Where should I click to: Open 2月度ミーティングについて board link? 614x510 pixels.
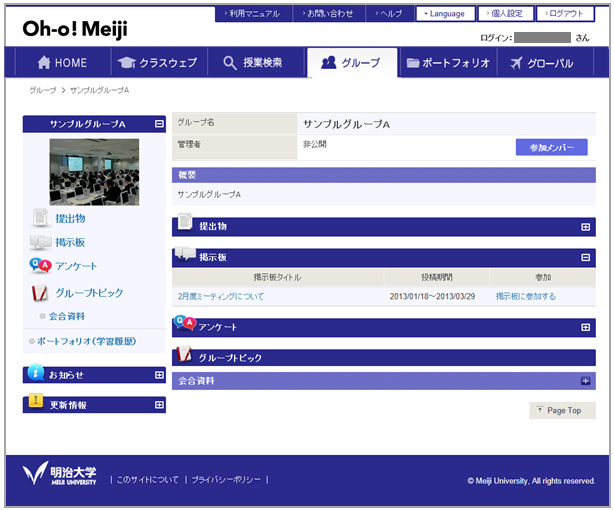221,296
